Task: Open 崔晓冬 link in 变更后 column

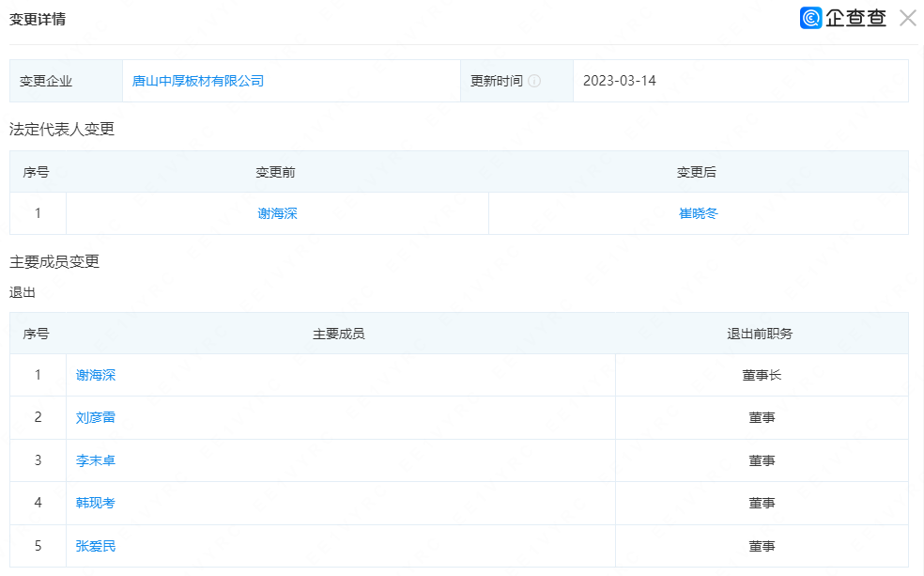Action: coord(699,213)
